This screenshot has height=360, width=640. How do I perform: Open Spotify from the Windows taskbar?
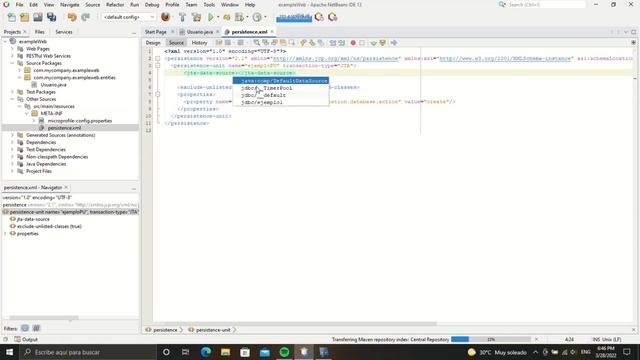[284, 352]
